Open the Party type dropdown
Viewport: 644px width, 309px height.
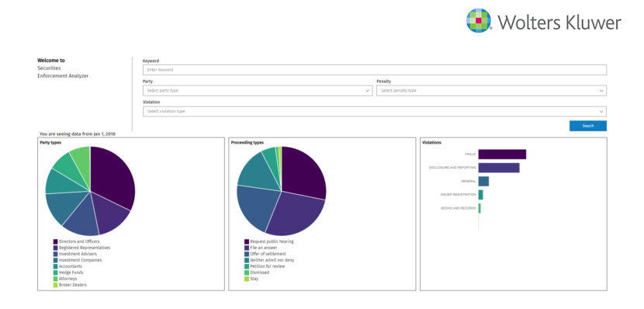tap(258, 91)
